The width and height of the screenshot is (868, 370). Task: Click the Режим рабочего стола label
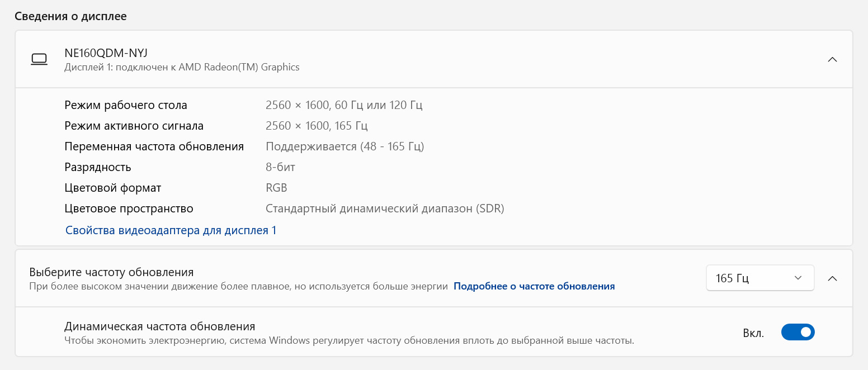pos(126,105)
